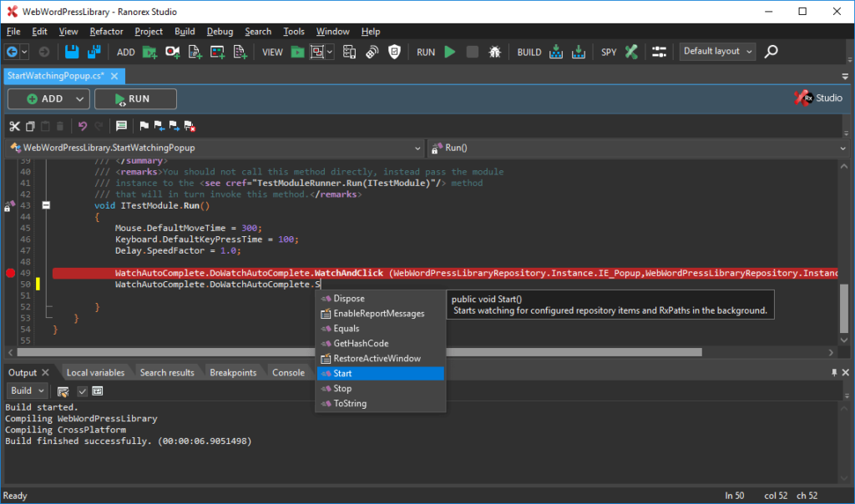Remove all bookmarks via the flag-delete icon
855x504 pixels.
tap(189, 126)
